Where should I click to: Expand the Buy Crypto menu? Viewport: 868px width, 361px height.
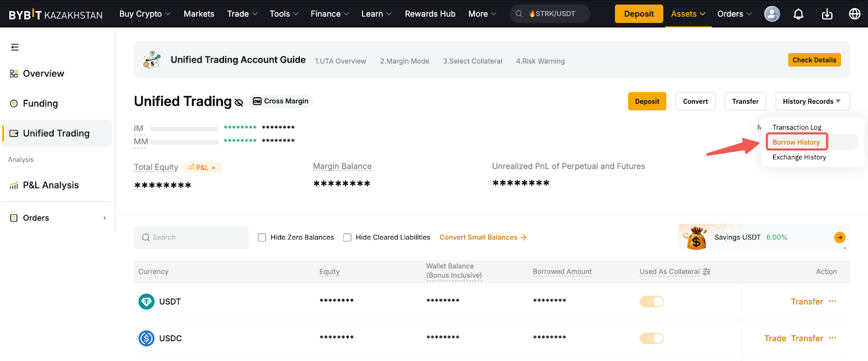tap(145, 14)
